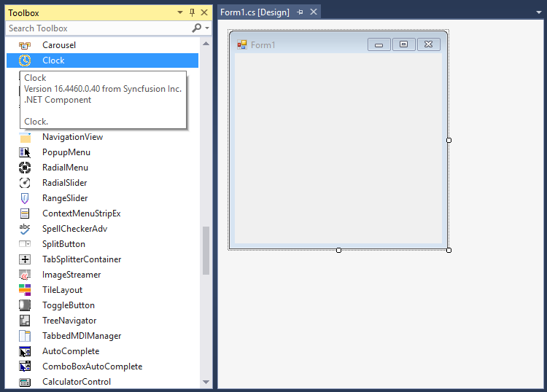The width and height of the screenshot is (547, 392).
Task: Pick the PopupMenu control icon
Action: tap(25, 152)
